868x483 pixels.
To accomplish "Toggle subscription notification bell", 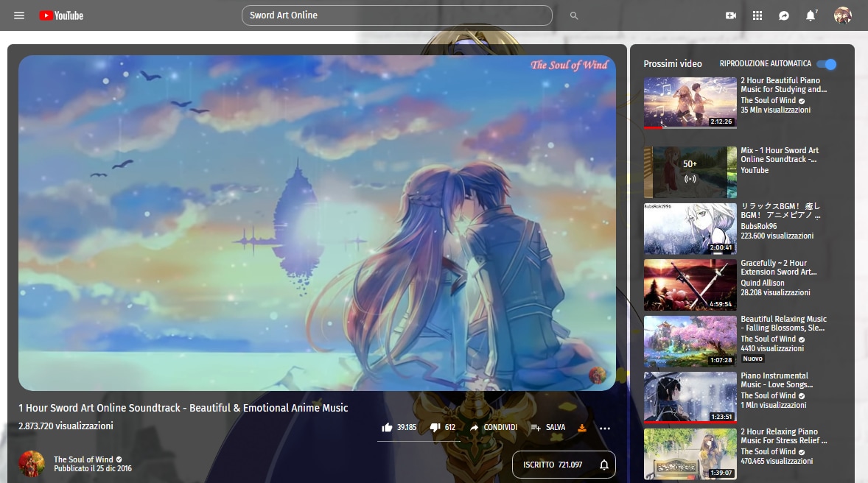I will 604,465.
